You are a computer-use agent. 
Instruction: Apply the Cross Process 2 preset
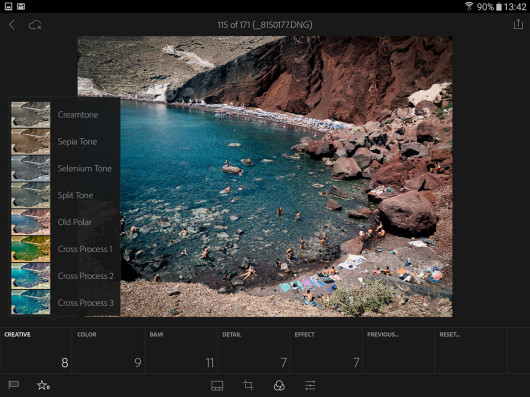pos(66,276)
